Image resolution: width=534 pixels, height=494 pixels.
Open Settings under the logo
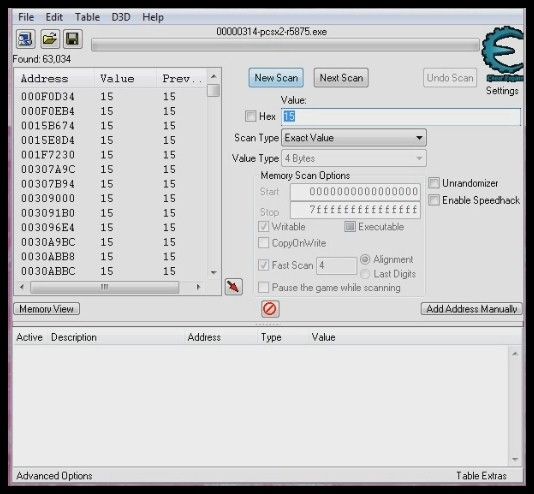pos(502,91)
